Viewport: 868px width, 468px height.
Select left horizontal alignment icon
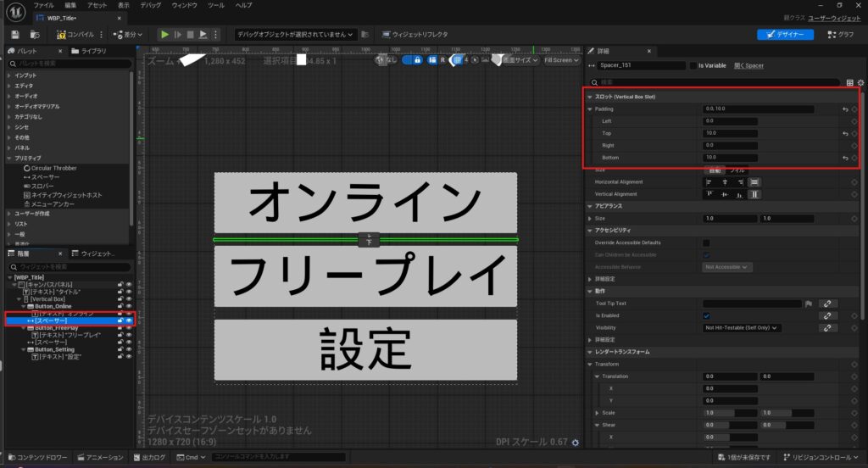point(709,182)
